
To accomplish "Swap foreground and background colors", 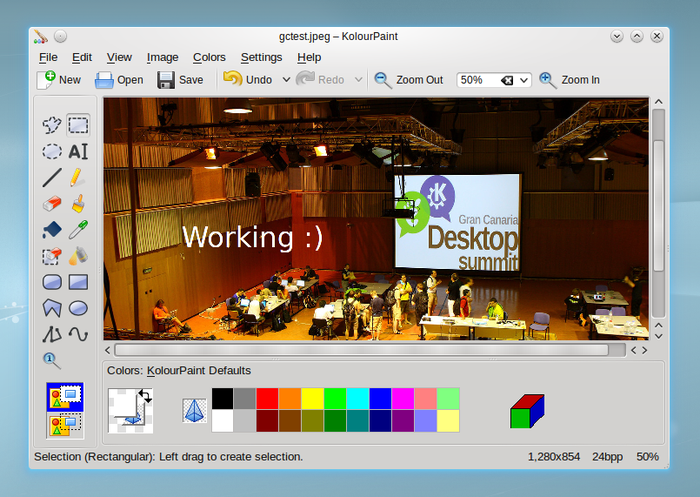I will (x=145, y=395).
